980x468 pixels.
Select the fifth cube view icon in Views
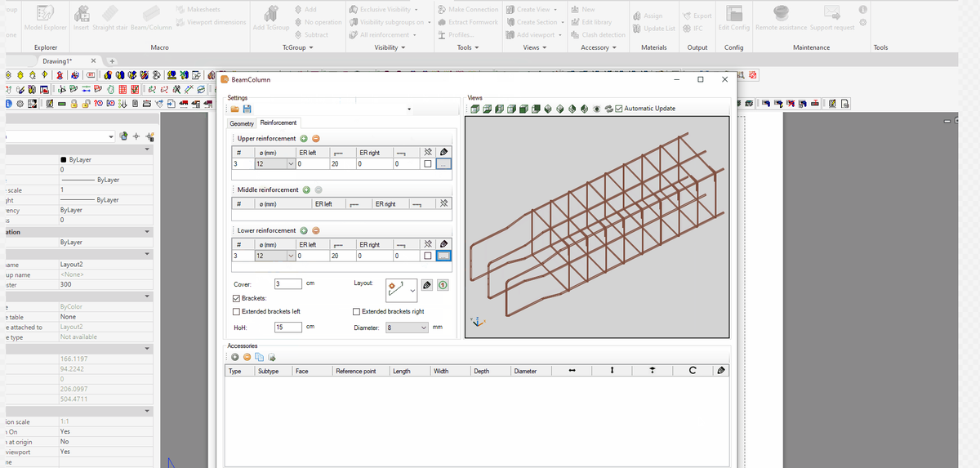point(524,109)
